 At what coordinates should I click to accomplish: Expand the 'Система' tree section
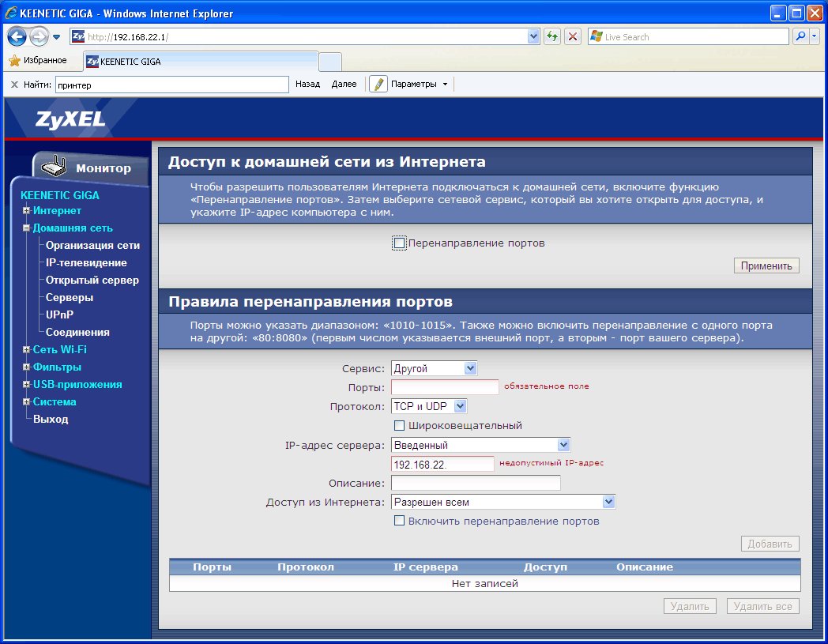coord(26,401)
